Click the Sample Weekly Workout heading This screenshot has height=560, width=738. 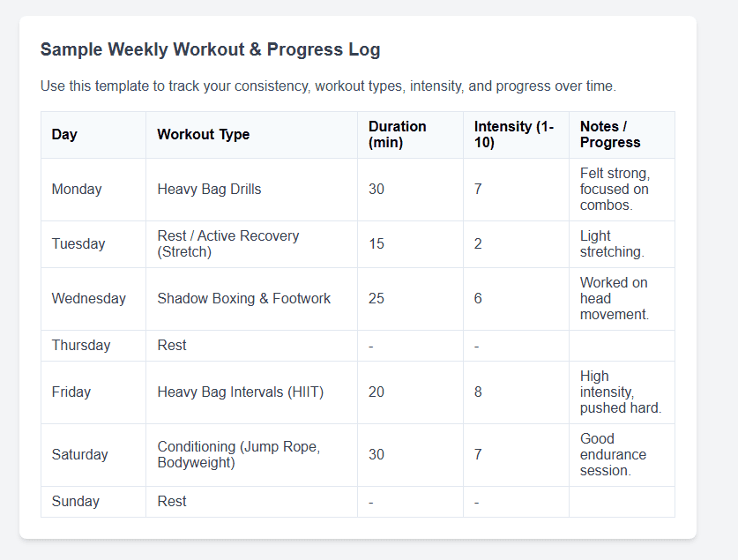(210, 50)
